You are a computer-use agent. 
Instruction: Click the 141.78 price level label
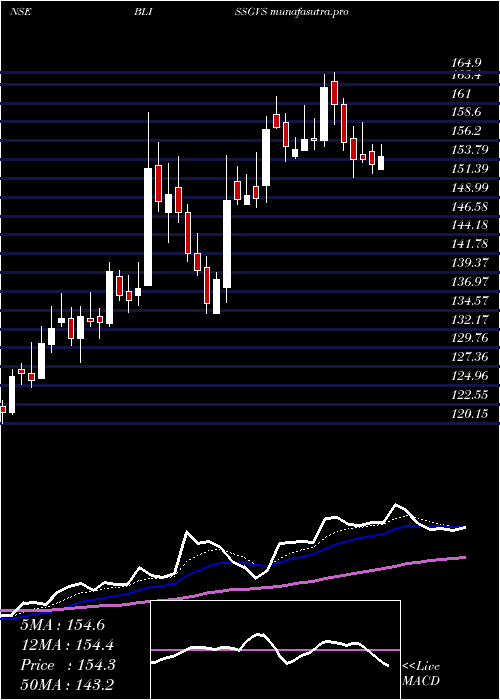click(x=470, y=244)
